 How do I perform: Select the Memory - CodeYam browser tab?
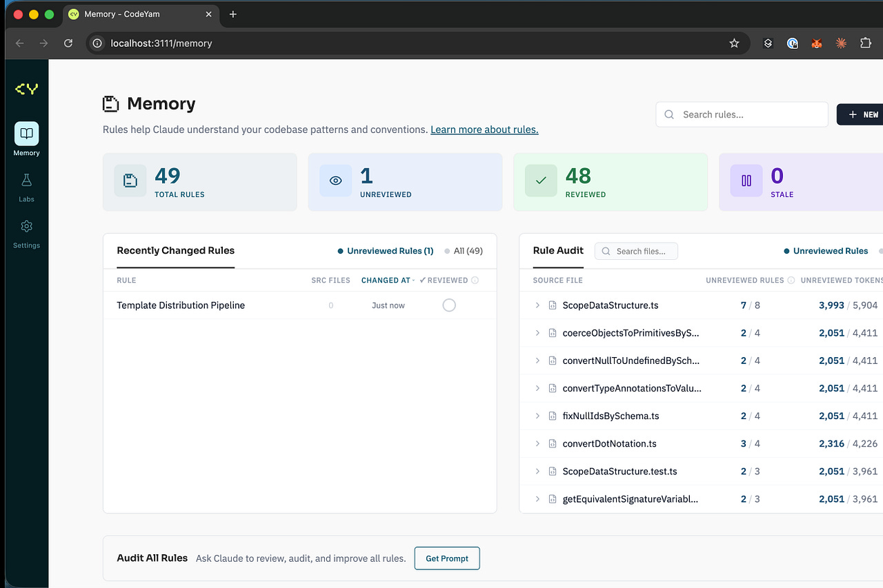click(x=141, y=14)
